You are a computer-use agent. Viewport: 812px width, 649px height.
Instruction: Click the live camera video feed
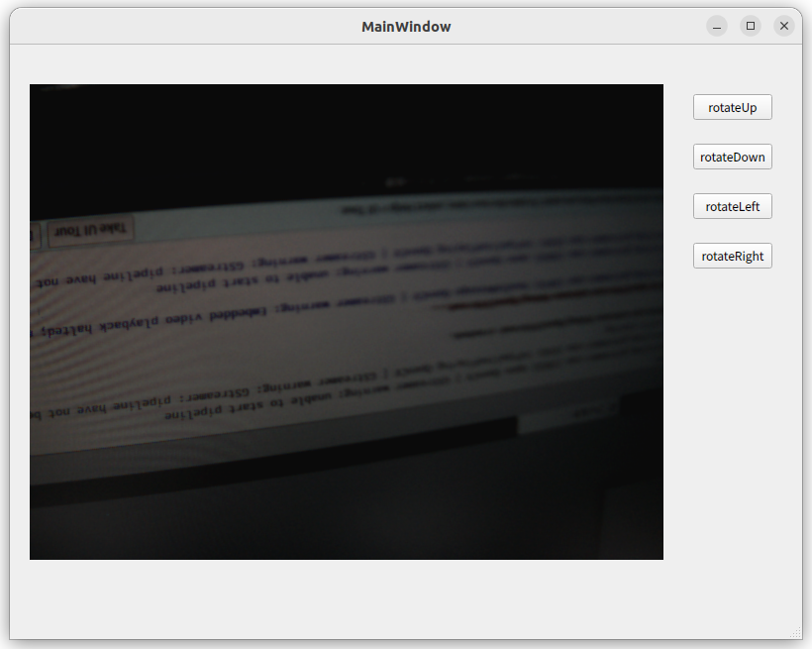click(x=347, y=322)
